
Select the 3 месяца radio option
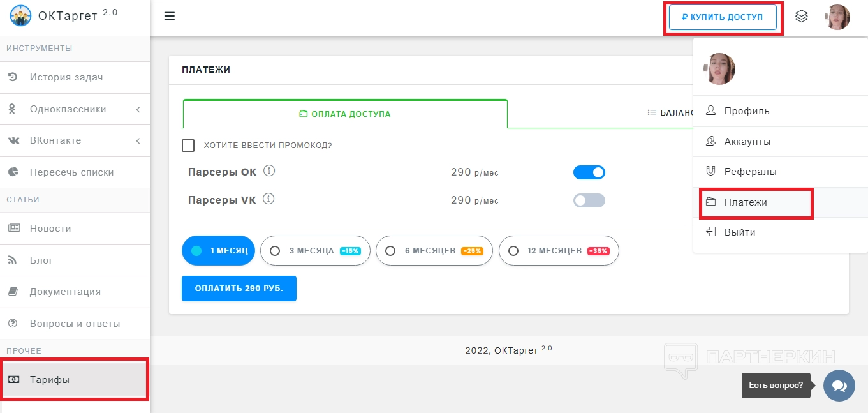coord(276,251)
